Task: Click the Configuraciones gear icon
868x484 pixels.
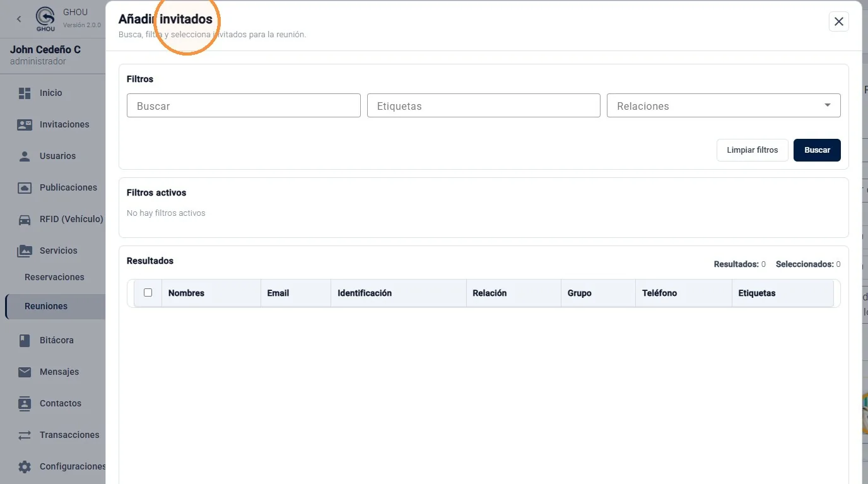Action: [x=25, y=466]
